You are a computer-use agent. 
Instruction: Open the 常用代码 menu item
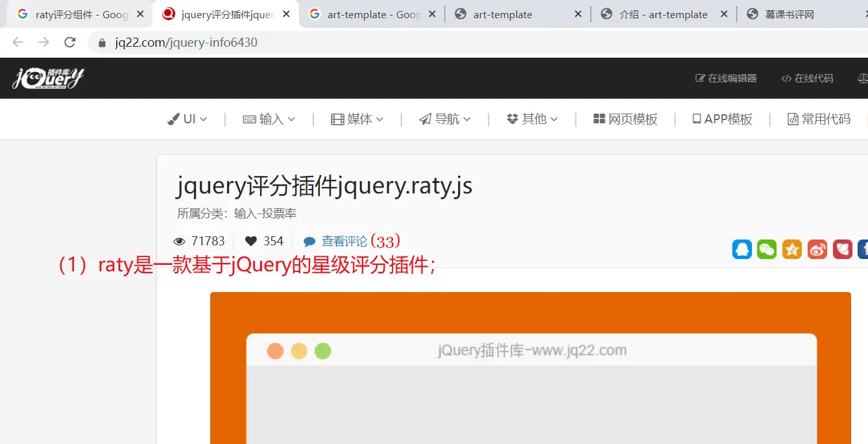pos(819,119)
